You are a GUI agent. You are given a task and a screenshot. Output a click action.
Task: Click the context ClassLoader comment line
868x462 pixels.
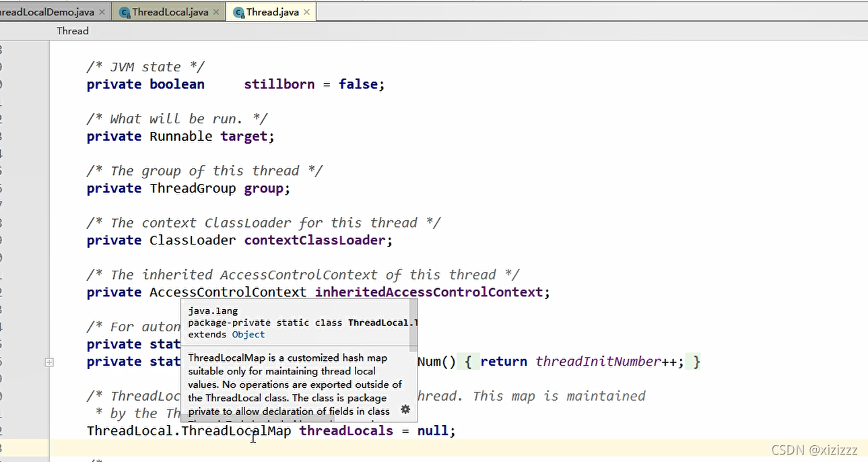pos(263,222)
